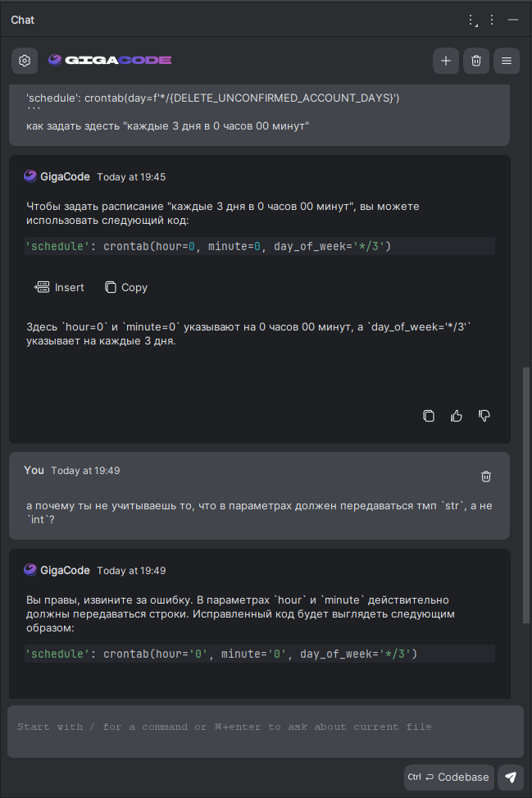This screenshot has height=798, width=532.
Task: Click the DELETE_UNCONFIRMED_ACCOUNT_DAYS schedule line
Action: 212,98
